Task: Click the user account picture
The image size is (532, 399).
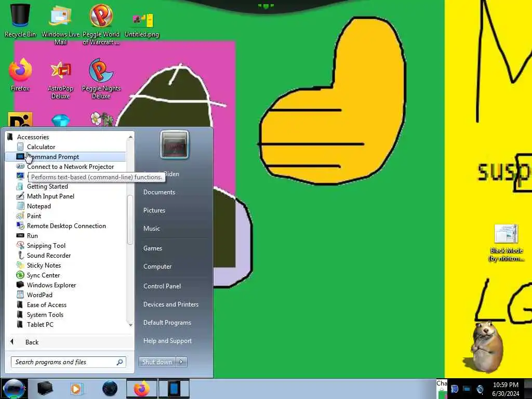Action: (x=175, y=144)
